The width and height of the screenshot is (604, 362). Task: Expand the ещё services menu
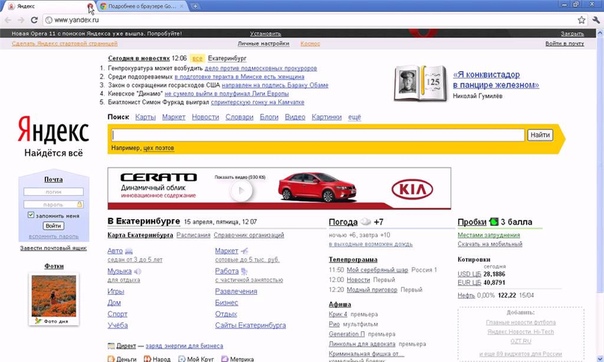(354, 117)
